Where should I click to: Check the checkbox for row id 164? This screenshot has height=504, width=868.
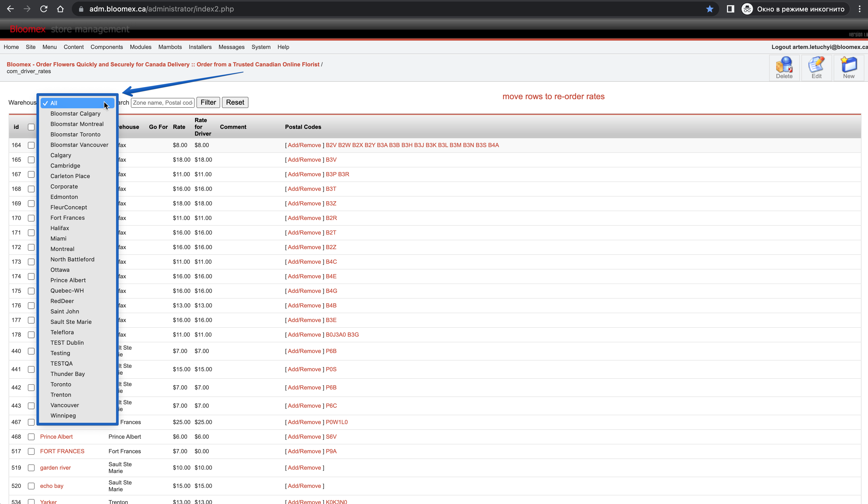tap(31, 145)
